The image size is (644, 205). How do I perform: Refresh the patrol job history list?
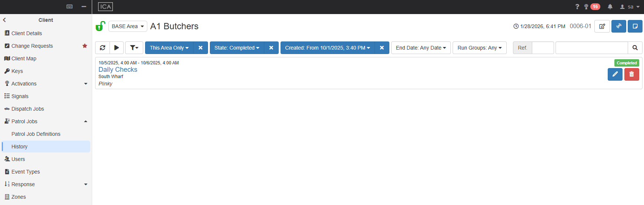point(103,48)
